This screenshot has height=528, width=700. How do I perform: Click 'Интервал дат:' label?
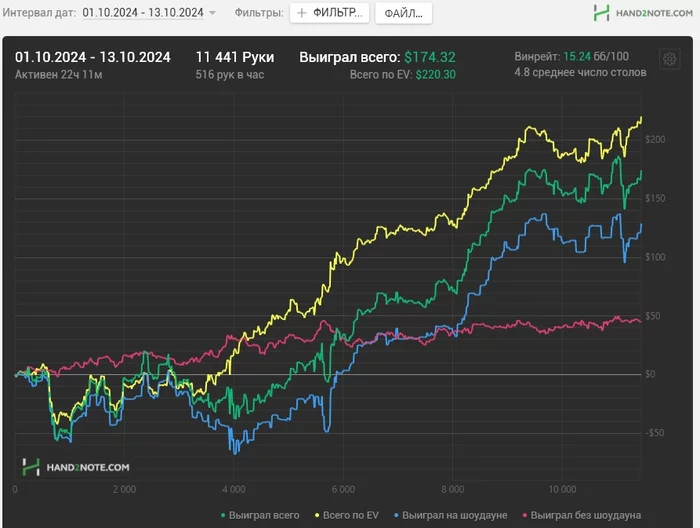pos(39,12)
